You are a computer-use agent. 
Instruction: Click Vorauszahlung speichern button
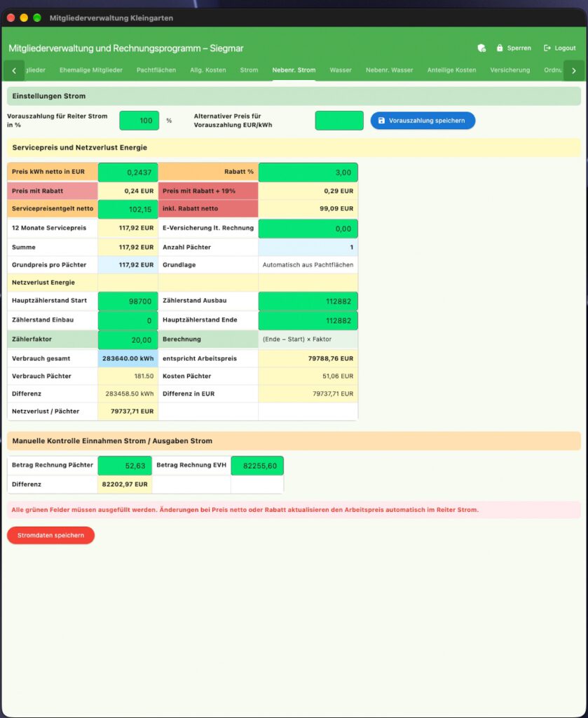[x=423, y=121]
